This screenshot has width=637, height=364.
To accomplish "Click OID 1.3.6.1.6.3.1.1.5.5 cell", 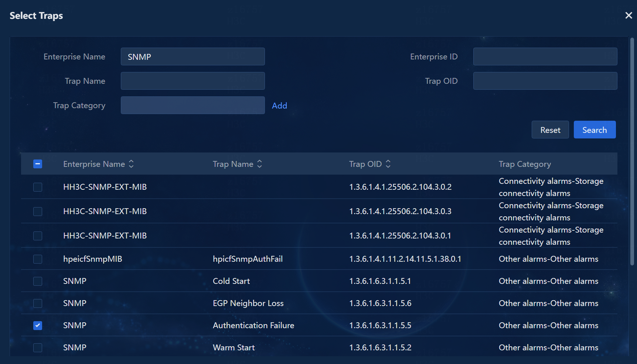I will click(x=380, y=326).
